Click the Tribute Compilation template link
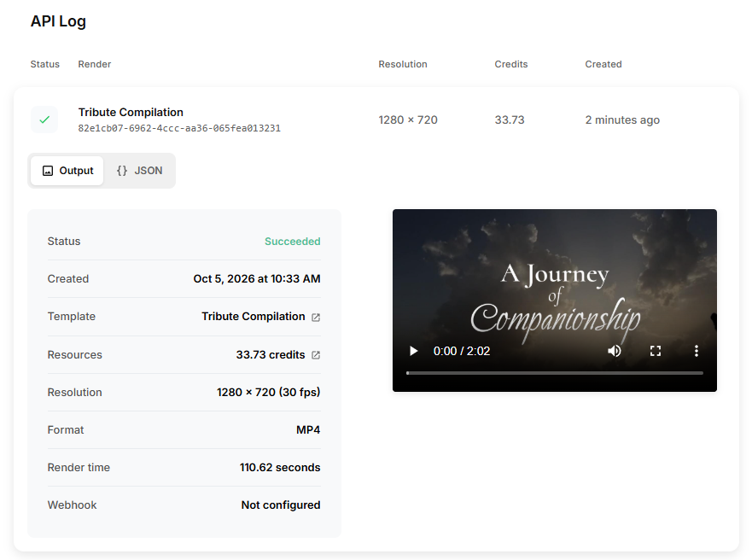This screenshot has width=752, height=560. click(x=254, y=317)
